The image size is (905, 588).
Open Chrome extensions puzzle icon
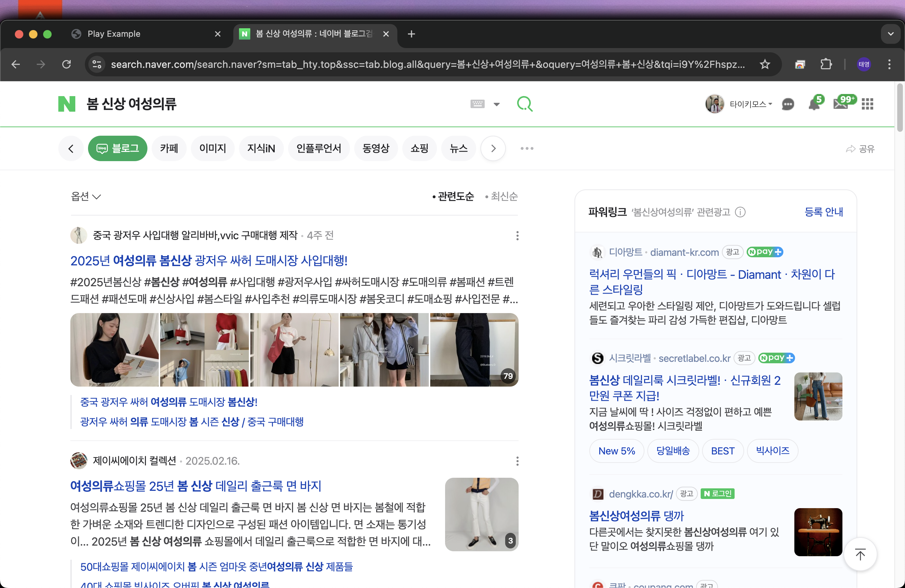pos(826,64)
